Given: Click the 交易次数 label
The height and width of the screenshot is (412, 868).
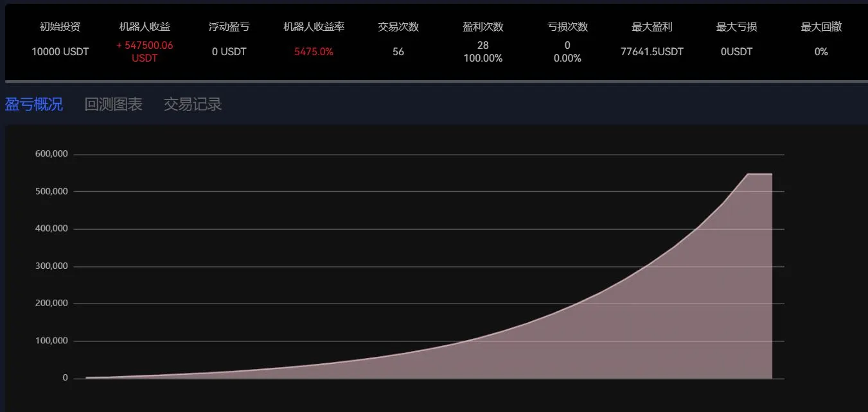Looking at the screenshot, I should (x=398, y=27).
